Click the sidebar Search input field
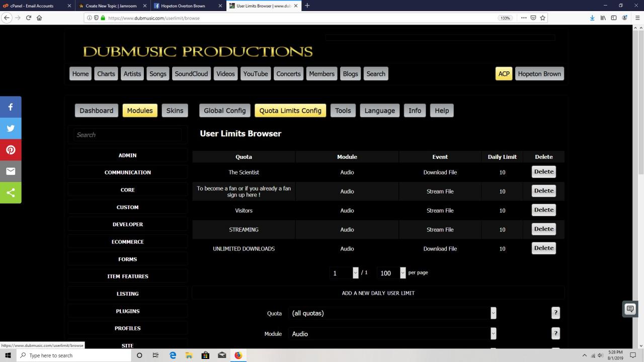644x362 pixels. pyautogui.click(x=128, y=135)
